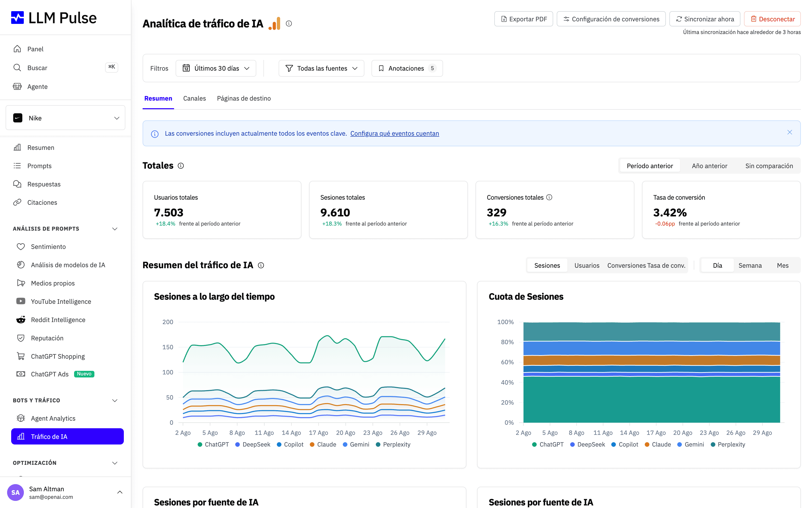The width and height of the screenshot is (812, 508).
Task: Click Configura qué eventos cuentan link
Action: pyautogui.click(x=395, y=133)
